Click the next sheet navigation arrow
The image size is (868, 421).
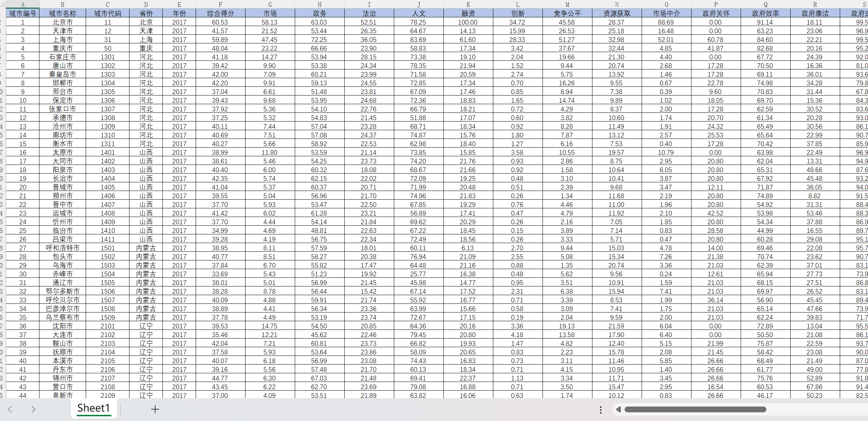coord(33,409)
